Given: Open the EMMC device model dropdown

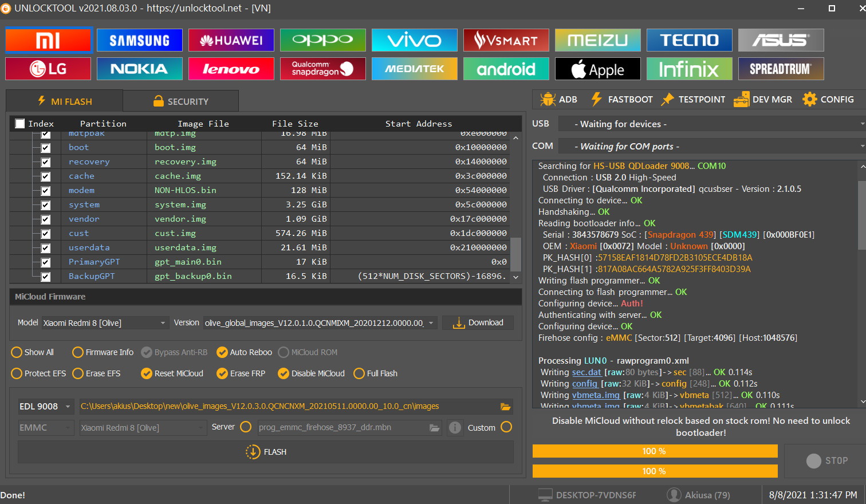Looking at the screenshot, I should click(143, 428).
